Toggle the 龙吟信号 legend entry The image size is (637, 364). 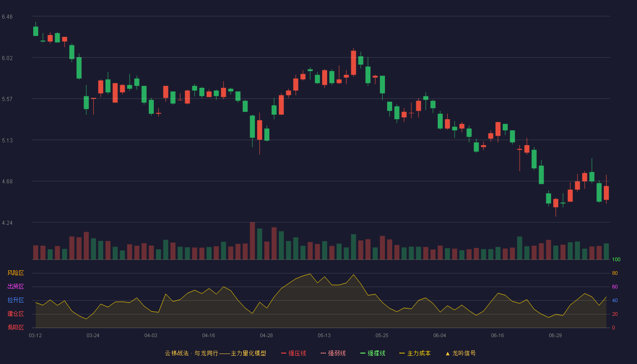tap(460, 353)
